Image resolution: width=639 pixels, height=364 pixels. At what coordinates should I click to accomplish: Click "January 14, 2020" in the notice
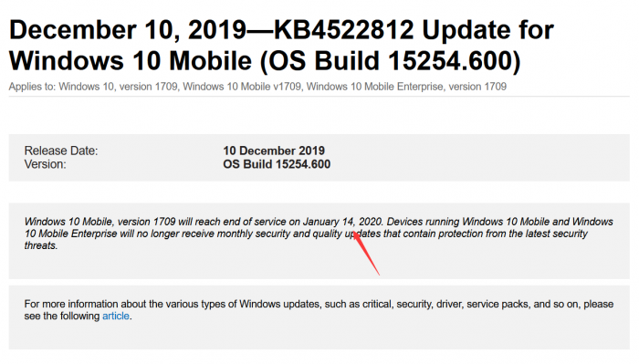(x=342, y=222)
